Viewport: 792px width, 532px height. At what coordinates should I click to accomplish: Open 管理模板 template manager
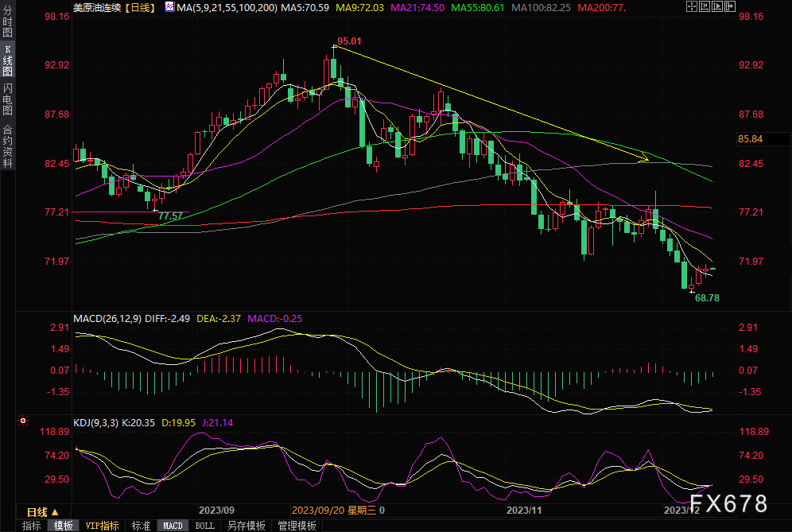[x=297, y=526]
